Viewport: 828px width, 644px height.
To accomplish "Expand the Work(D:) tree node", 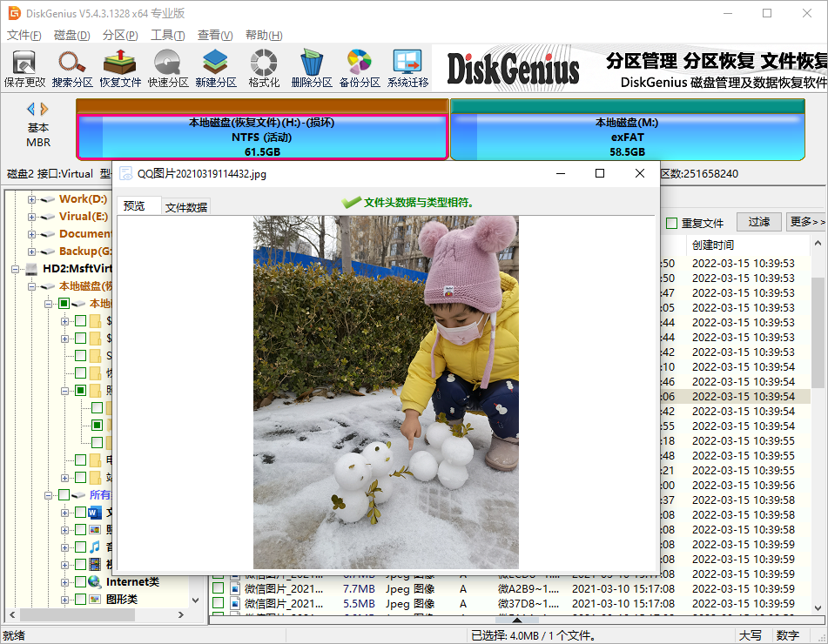I will [31, 199].
